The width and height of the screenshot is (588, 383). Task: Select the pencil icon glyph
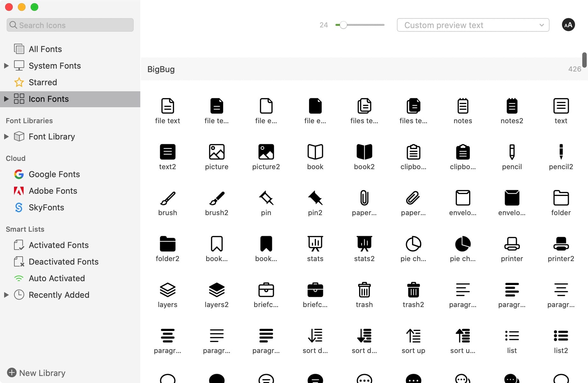(512, 152)
